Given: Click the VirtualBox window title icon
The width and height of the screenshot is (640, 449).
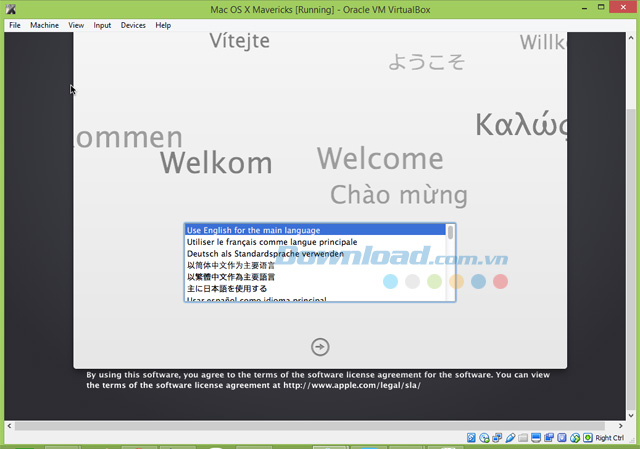Looking at the screenshot, I should click(11, 9).
